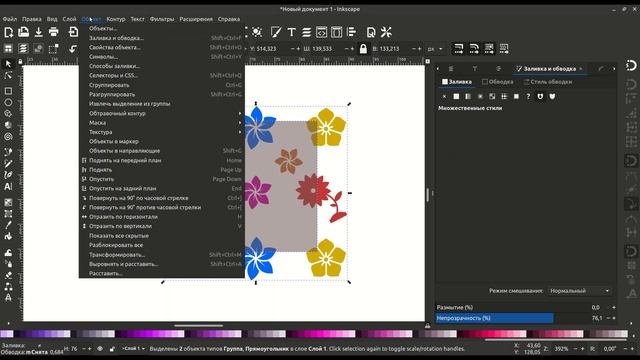The height and width of the screenshot is (360, 640).
Task: Open Fill and Stroke brush icon
Action: (x=276, y=32)
